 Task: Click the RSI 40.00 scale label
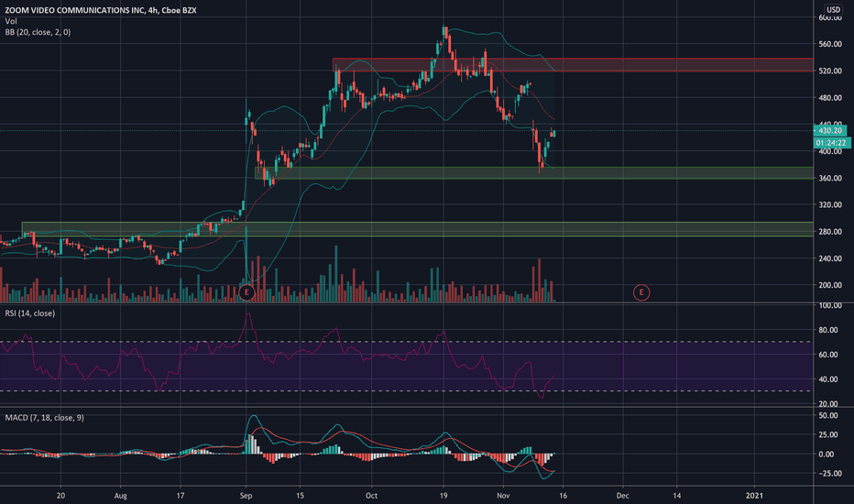click(x=828, y=379)
